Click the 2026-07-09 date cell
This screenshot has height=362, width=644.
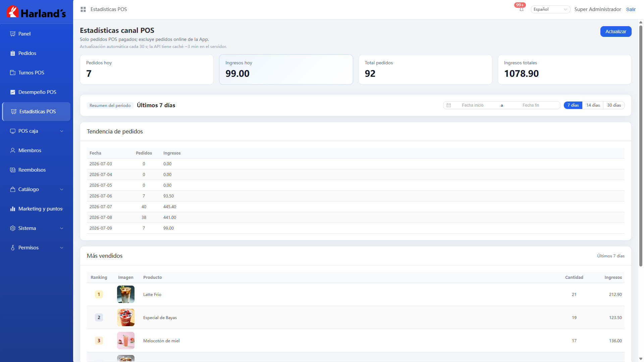[101, 228]
